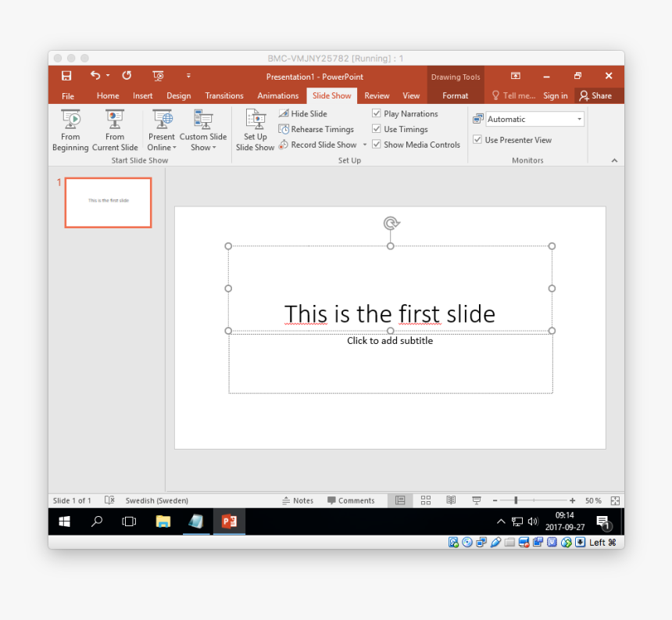Open the Automatic monitor dropdown
Viewport: 672px width, 620px height.
click(579, 120)
